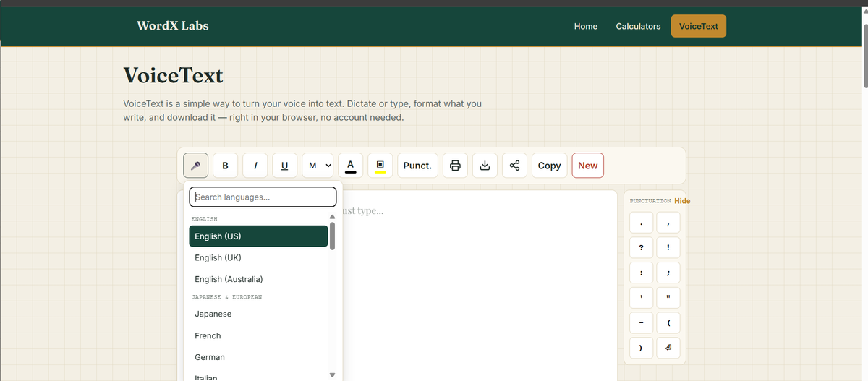This screenshot has height=381, width=868.
Task: Insert a closing parenthesis
Action: point(642,348)
